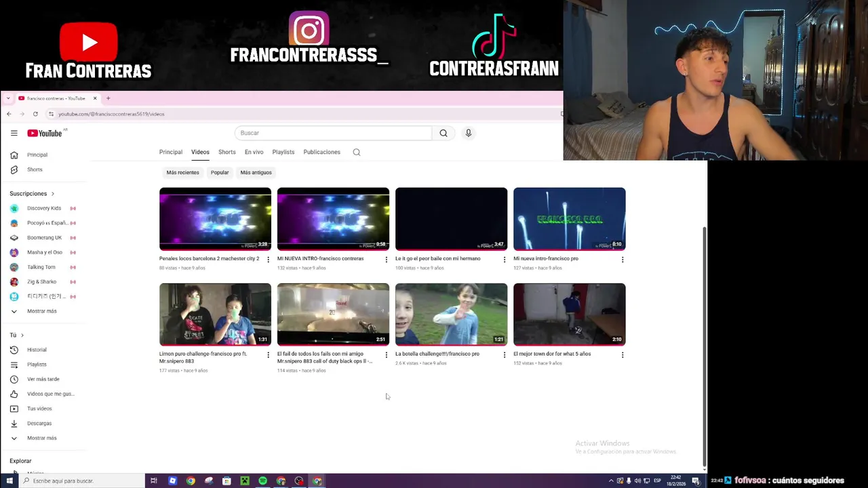Screen dimensions: 868x488
Task: Show hidden system tray icons
Action: [x=611, y=481]
